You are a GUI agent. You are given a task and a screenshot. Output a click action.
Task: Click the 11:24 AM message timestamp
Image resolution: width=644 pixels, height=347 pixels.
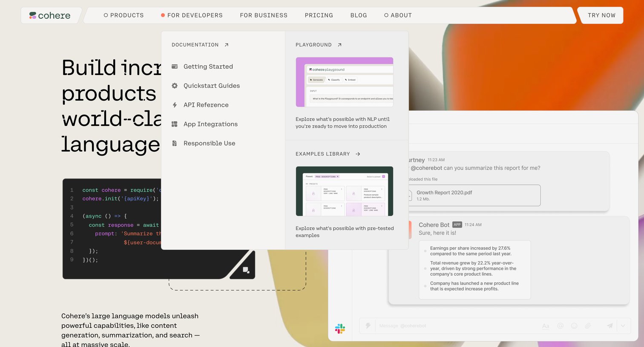click(473, 225)
